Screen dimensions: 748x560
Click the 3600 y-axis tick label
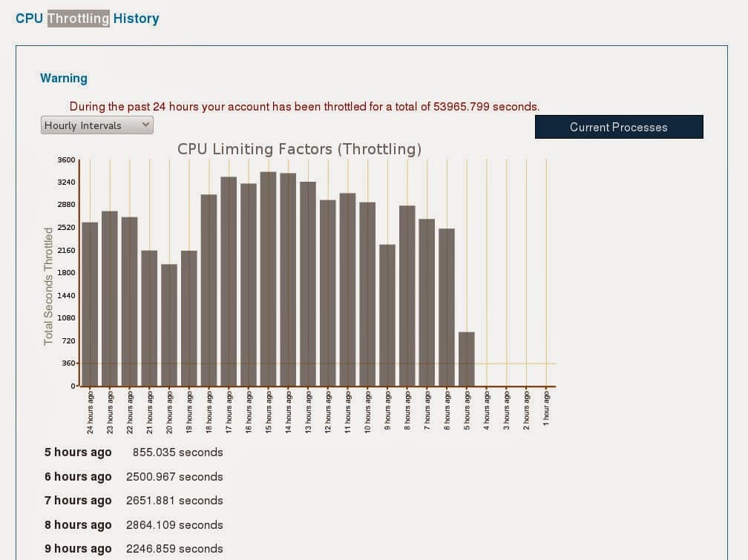pyautogui.click(x=66, y=160)
